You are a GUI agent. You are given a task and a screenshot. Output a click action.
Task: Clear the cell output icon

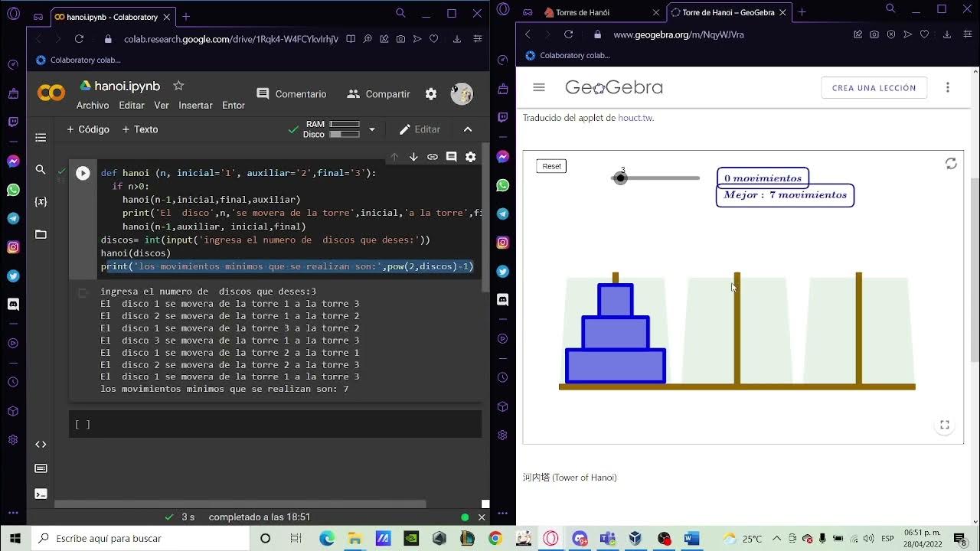tap(83, 292)
